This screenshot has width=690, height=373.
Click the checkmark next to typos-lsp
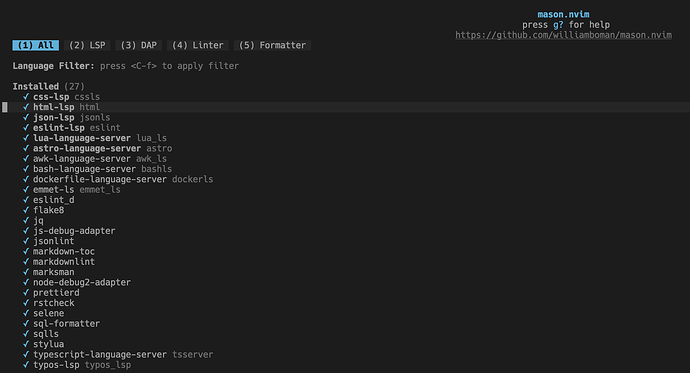point(26,365)
